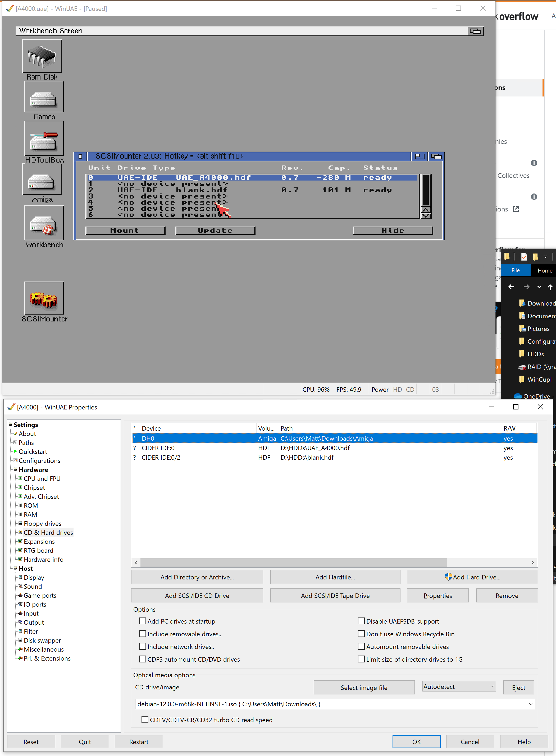Click SCSIMounter window close gadget
Screen dimensions: 556x756
(80, 156)
